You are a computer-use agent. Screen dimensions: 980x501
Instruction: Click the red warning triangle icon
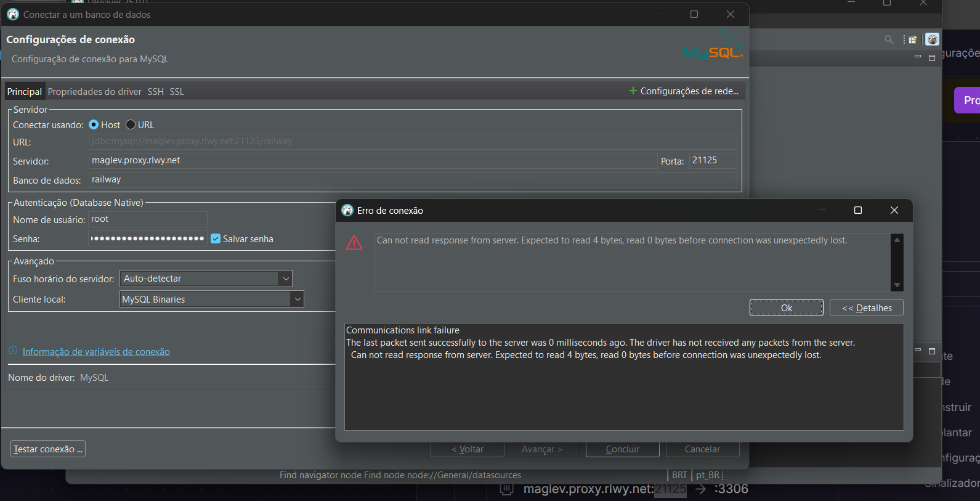click(354, 243)
